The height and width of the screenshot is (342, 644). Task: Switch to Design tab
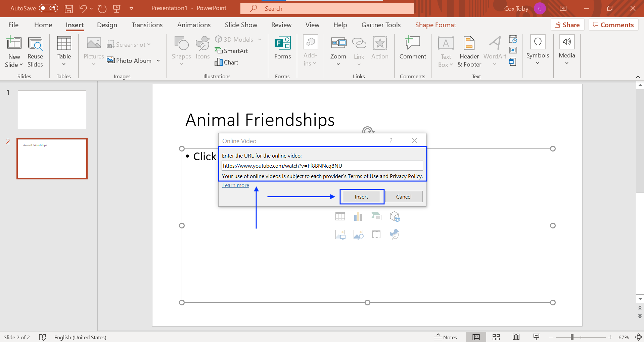click(x=107, y=25)
